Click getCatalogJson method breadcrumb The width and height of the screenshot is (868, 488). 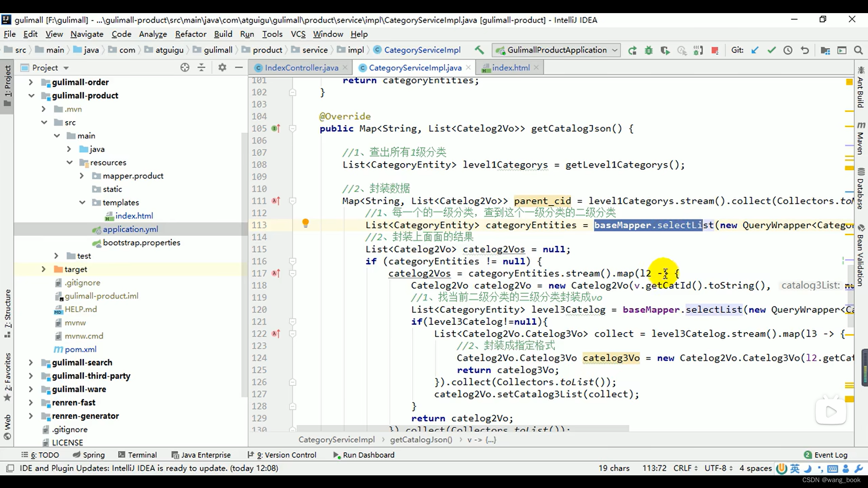[x=421, y=439]
